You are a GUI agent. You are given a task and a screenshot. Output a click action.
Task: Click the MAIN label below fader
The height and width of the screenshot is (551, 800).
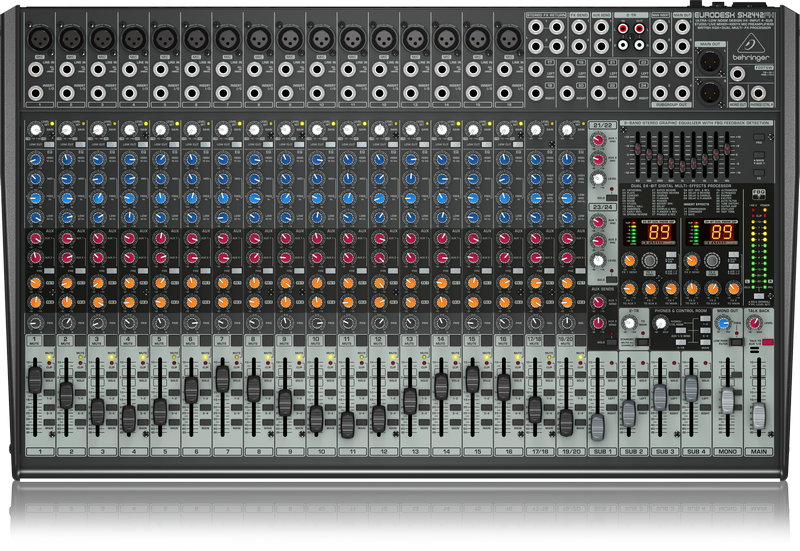pos(758,454)
